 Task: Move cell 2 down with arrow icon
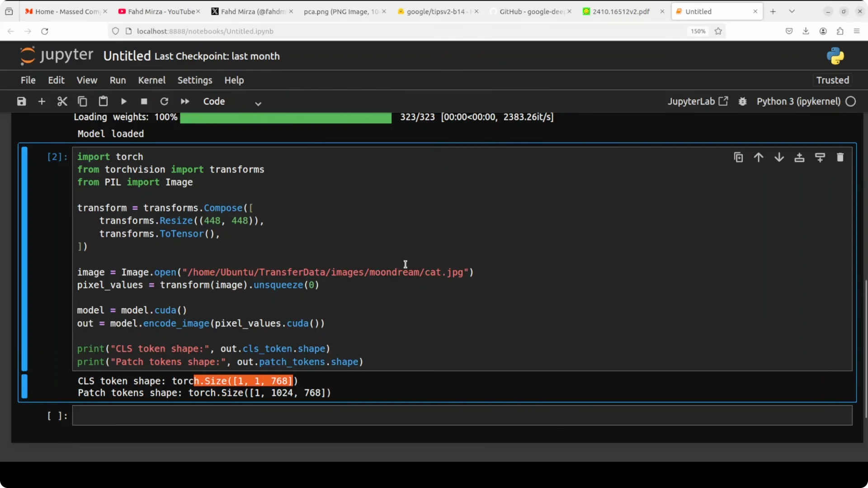(779, 157)
